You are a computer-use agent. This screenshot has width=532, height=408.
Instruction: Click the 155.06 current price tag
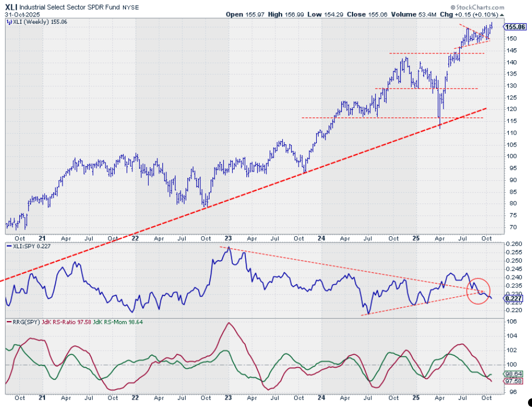[x=514, y=26]
